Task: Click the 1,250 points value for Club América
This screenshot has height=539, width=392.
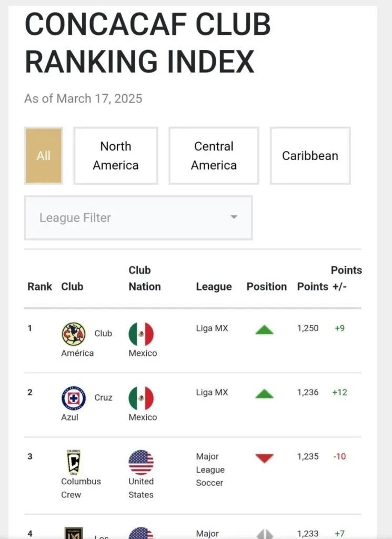Action: coord(308,328)
